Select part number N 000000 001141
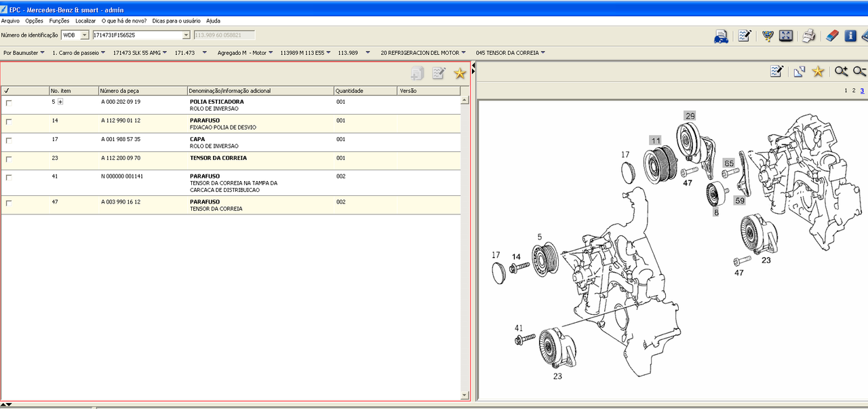Viewport: 868px width, 409px height. 122,176
